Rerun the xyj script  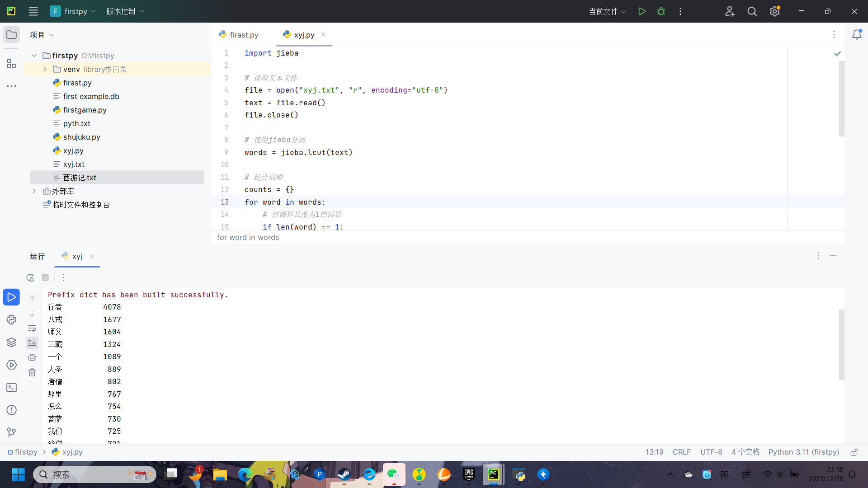coord(30,277)
